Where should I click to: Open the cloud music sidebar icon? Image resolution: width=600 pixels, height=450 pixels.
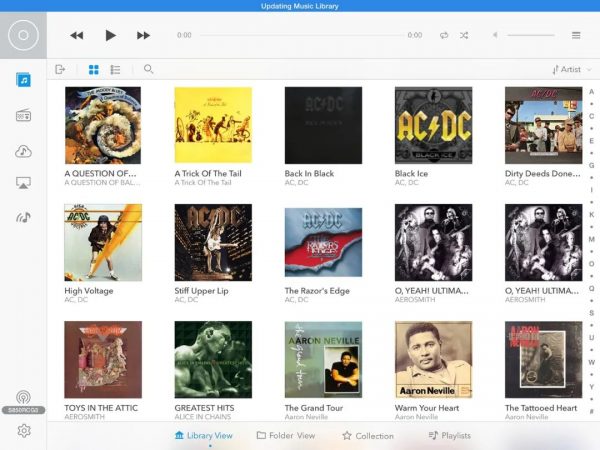[23, 151]
